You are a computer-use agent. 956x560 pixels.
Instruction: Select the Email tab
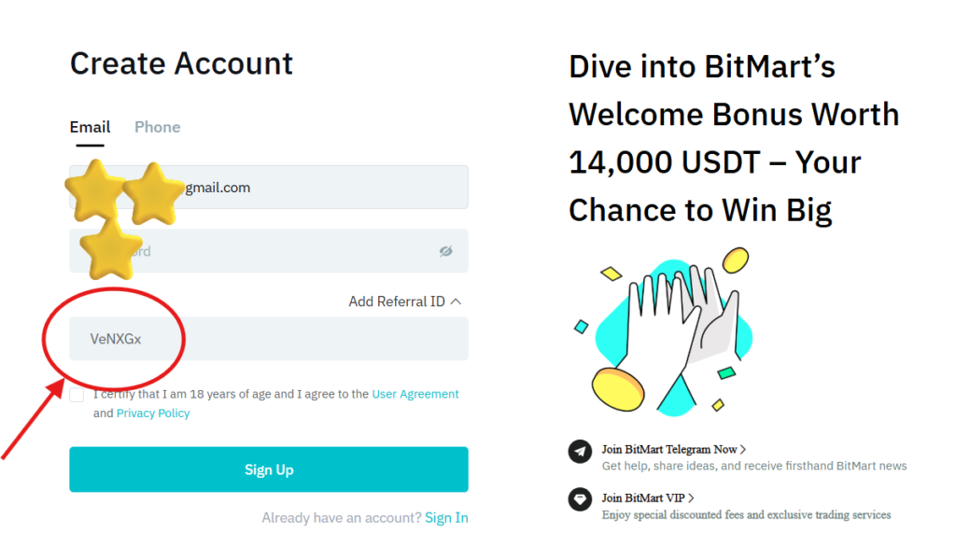(x=90, y=126)
